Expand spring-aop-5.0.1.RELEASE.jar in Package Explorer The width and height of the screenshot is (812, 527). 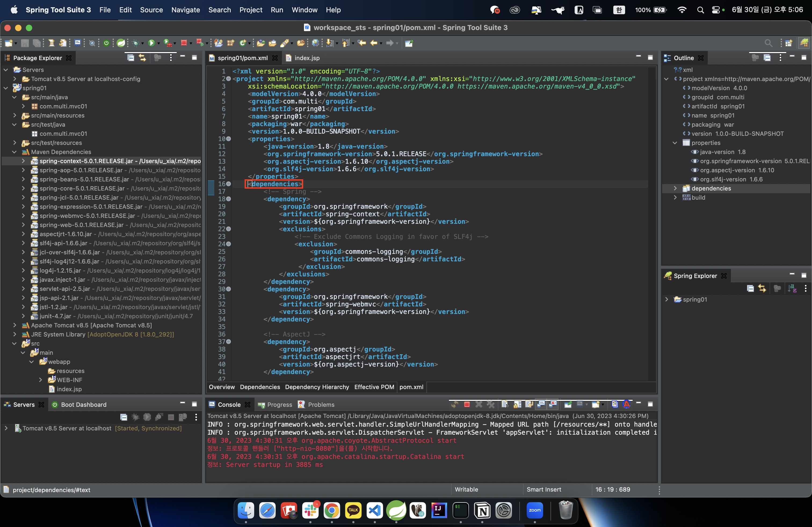(x=23, y=170)
